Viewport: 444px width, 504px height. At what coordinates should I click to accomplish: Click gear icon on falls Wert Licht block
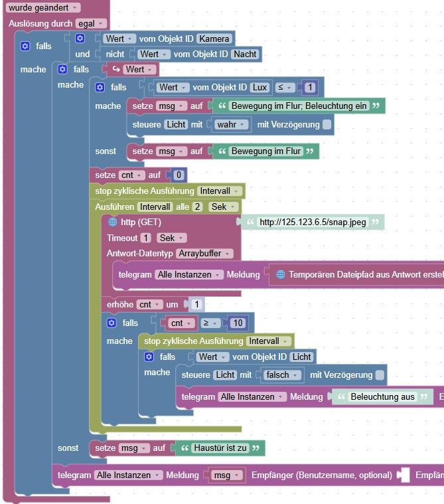click(x=149, y=357)
